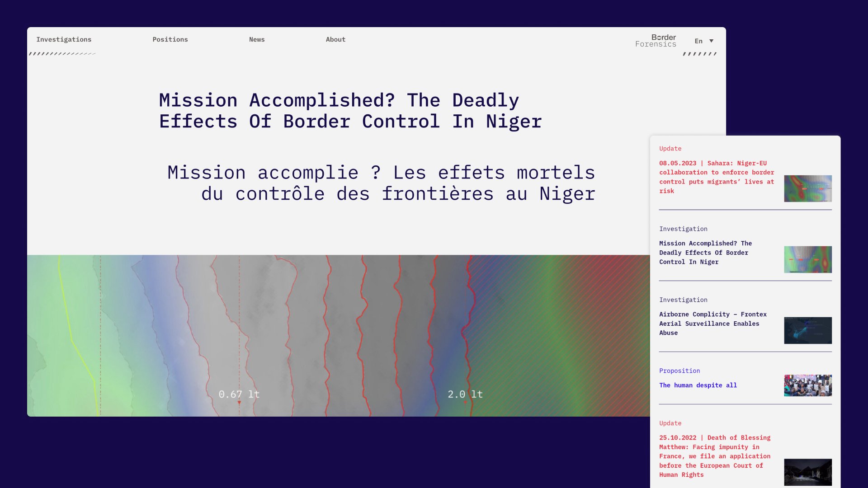Image resolution: width=868 pixels, height=488 pixels.
Task: Open the French title Mission accomplie
Action: click(381, 183)
